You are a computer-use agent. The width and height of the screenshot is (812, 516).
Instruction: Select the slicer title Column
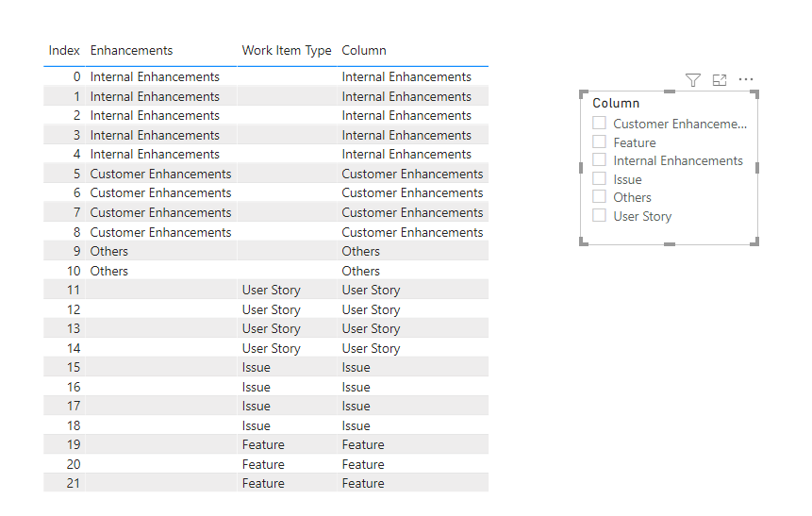click(x=616, y=103)
